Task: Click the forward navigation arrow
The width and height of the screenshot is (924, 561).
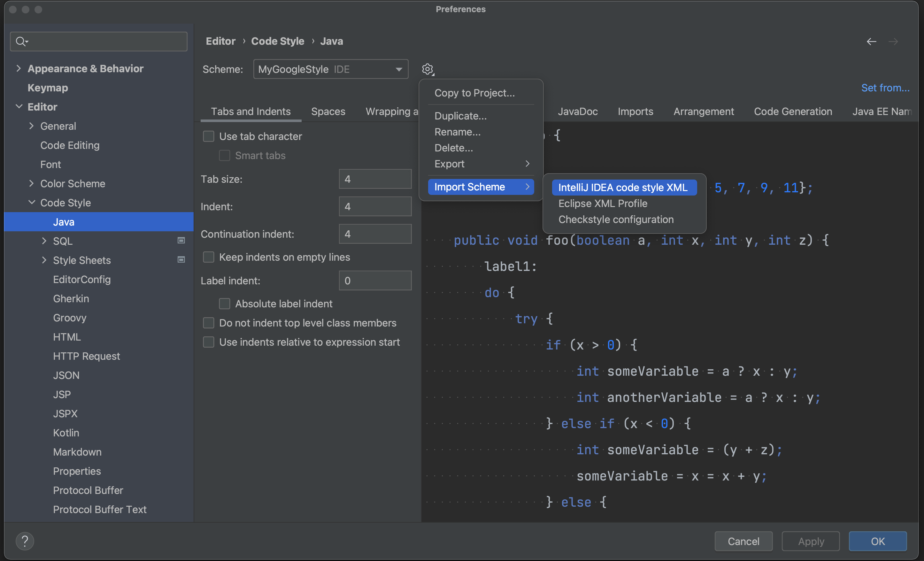Action: pyautogui.click(x=893, y=41)
